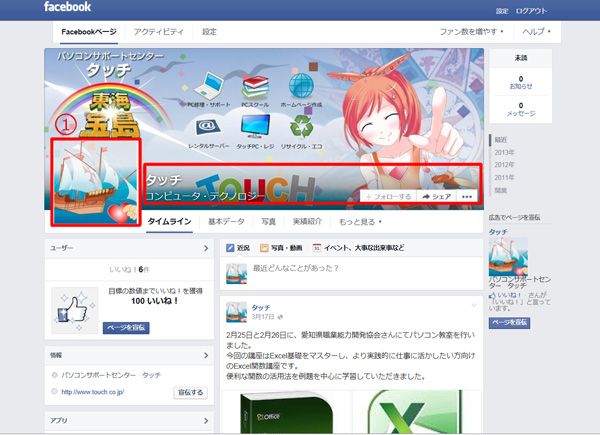Select the イベント、大事な出来事など option
Viewport: 600px width, 435px height.
359,248
